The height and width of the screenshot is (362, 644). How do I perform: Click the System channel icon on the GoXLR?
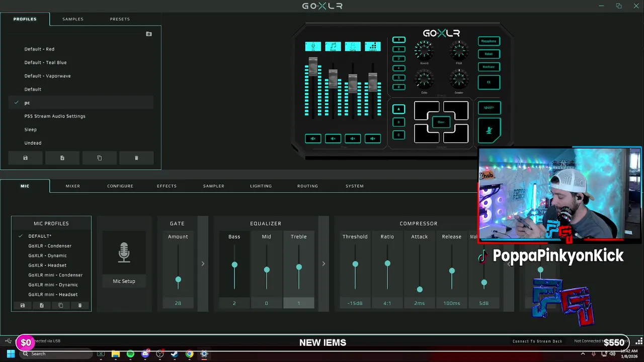(x=373, y=46)
